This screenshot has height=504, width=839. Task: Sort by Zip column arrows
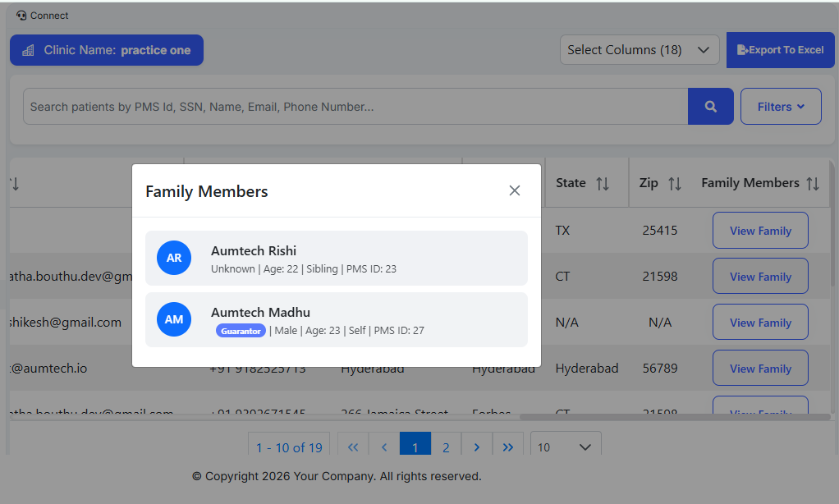675,184
